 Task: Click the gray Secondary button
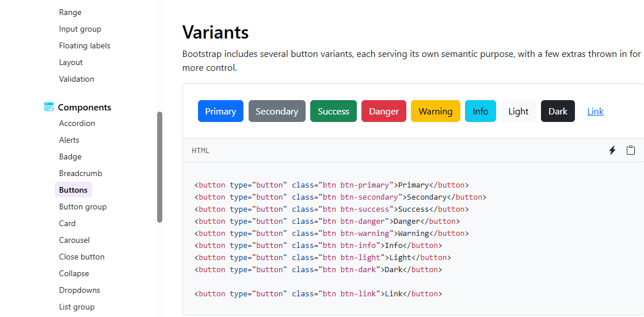click(277, 111)
